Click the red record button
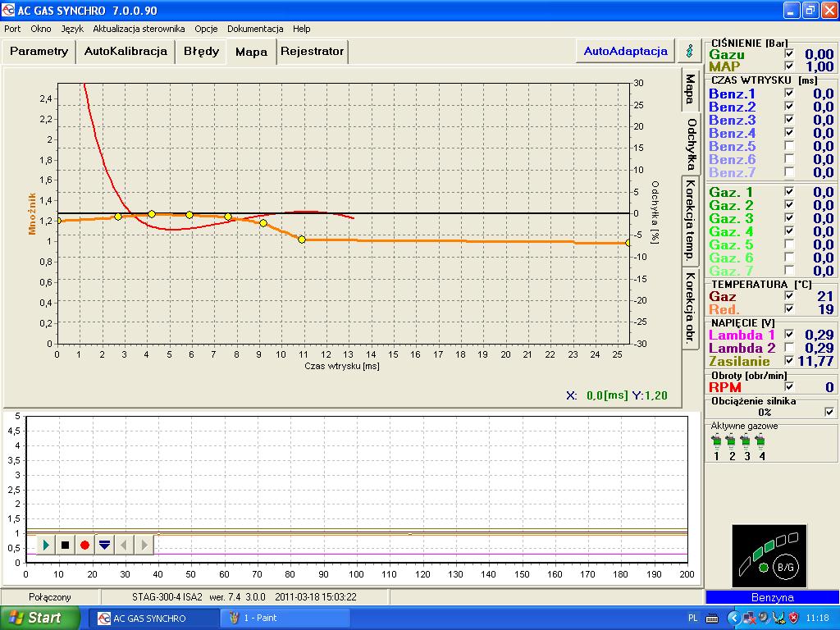840x630 pixels. (84, 545)
